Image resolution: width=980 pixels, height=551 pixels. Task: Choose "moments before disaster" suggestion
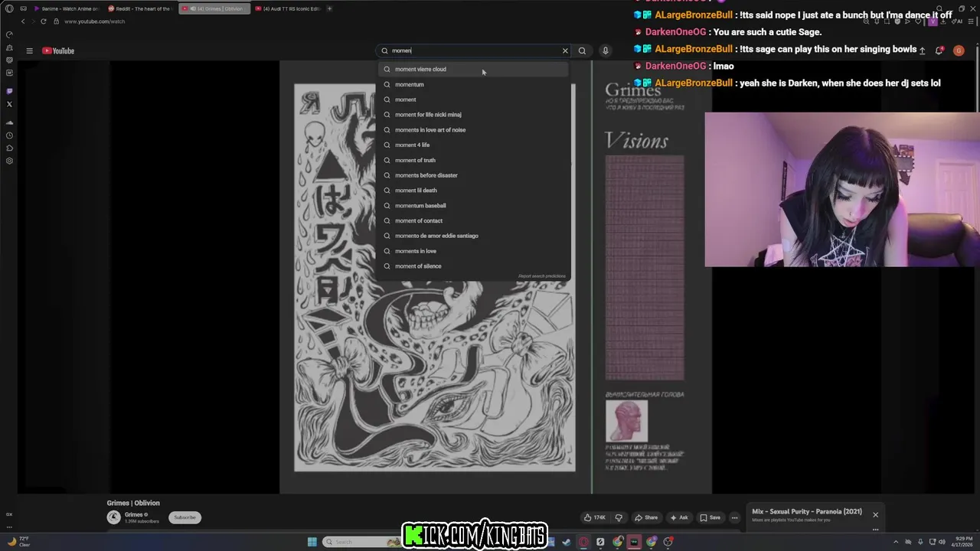pos(473,175)
